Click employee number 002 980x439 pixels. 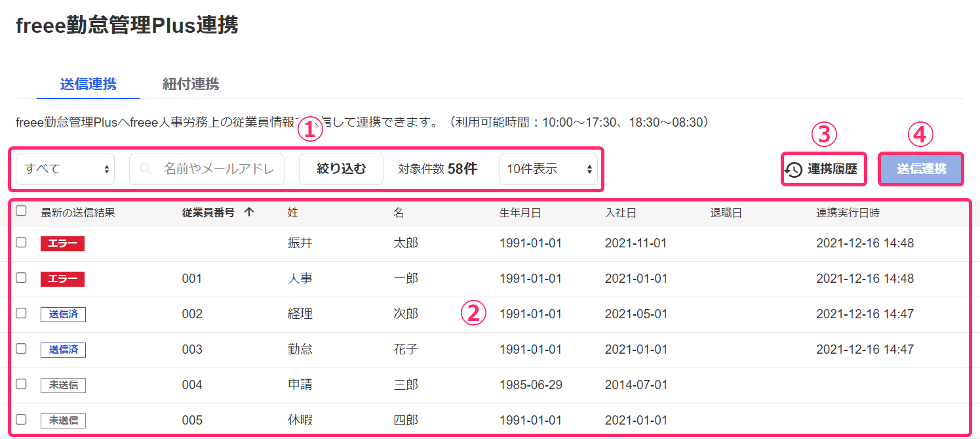tap(192, 314)
